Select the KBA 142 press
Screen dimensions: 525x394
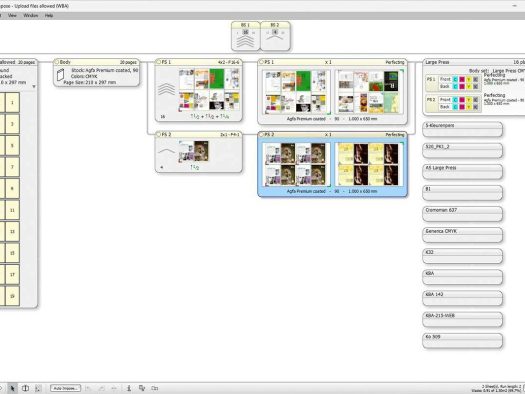(x=462, y=298)
